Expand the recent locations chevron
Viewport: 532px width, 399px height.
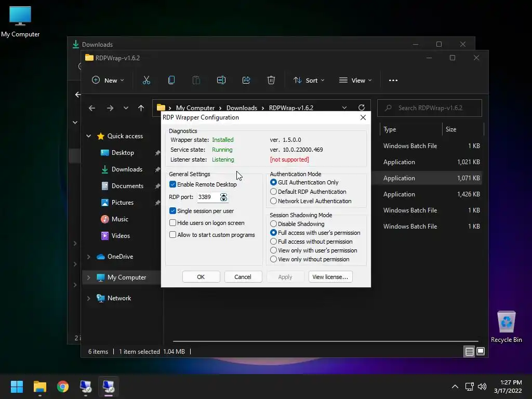pyautogui.click(x=126, y=108)
